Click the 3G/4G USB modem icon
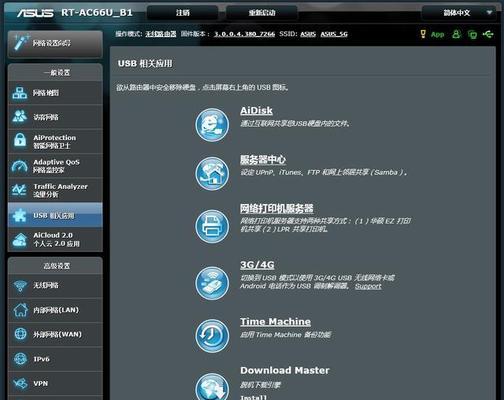The image size is (504, 400). click(212, 283)
